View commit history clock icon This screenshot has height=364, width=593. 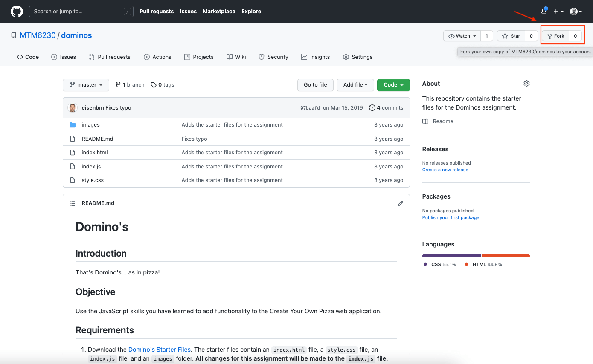pos(371,107)
